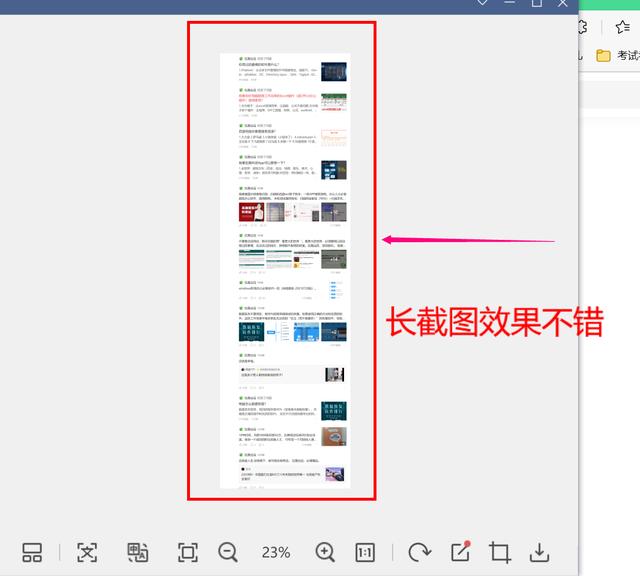Enter fullscreen view mode
Image resolution: width=640 pixels, height=576 pixels.
click(187, 552)
